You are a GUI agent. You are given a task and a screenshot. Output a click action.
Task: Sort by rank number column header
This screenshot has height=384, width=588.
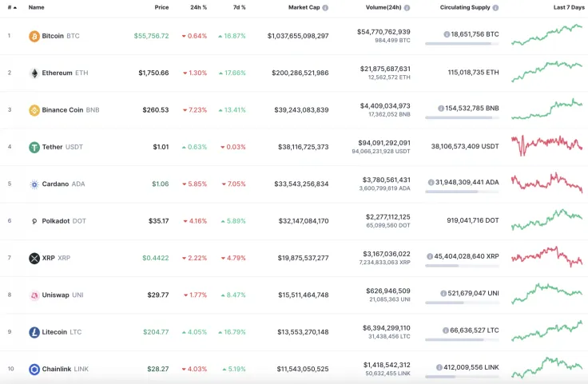point(12,7)
